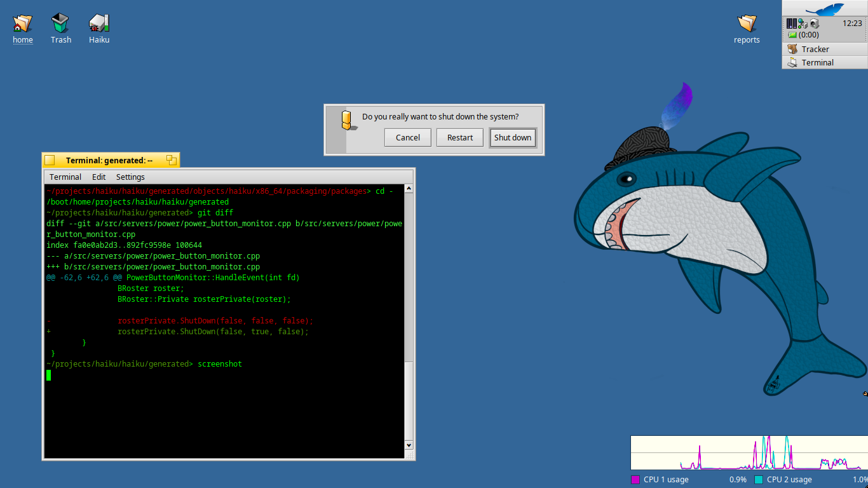The height and width of the screenshot is (488, 868).
Task: Click the 'index fa0e0ab2d3..892fc9598e 100644' line
Action: point(124,245)
